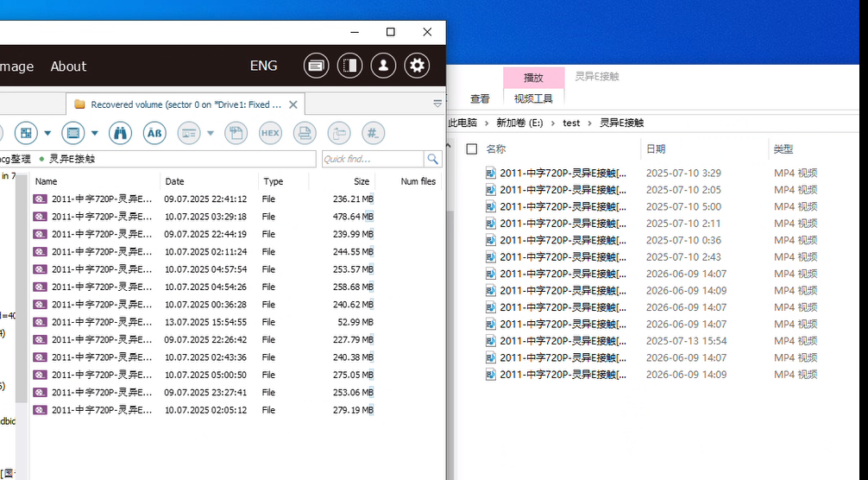This screenshot has height=480, width=868.
Task: Click the left tree panel vertical scrollbar
Action: click(x=22, y=287)
